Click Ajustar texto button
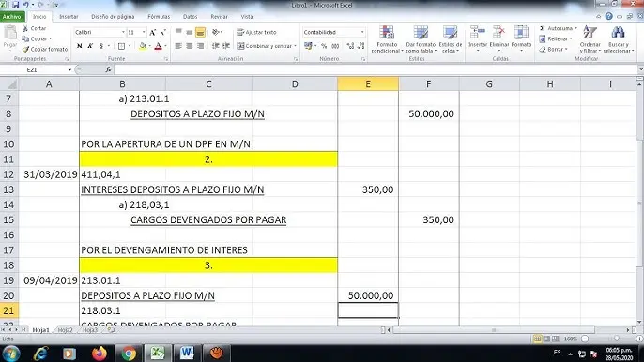 256,32
